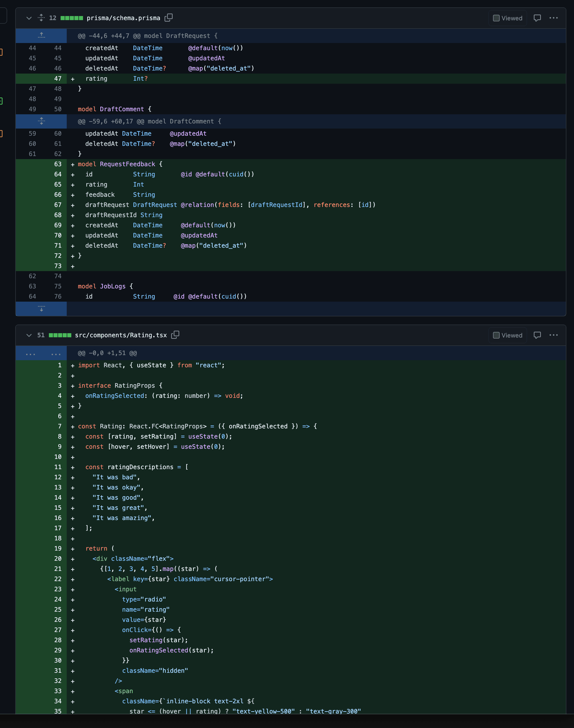Click the src/components/Rating.tsx file name
This screenshot has height=728, width=574.
pyautogui.click(x=121, y=335)
